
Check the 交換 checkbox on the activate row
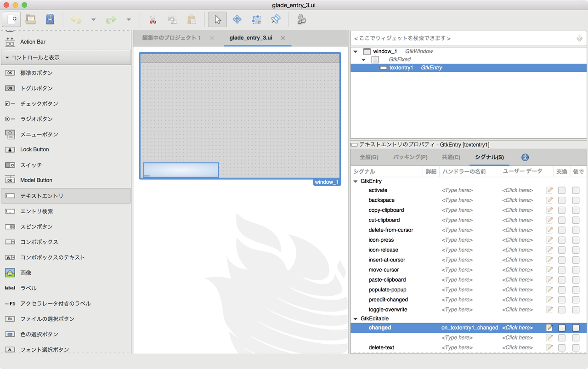[x=561, y=190]
